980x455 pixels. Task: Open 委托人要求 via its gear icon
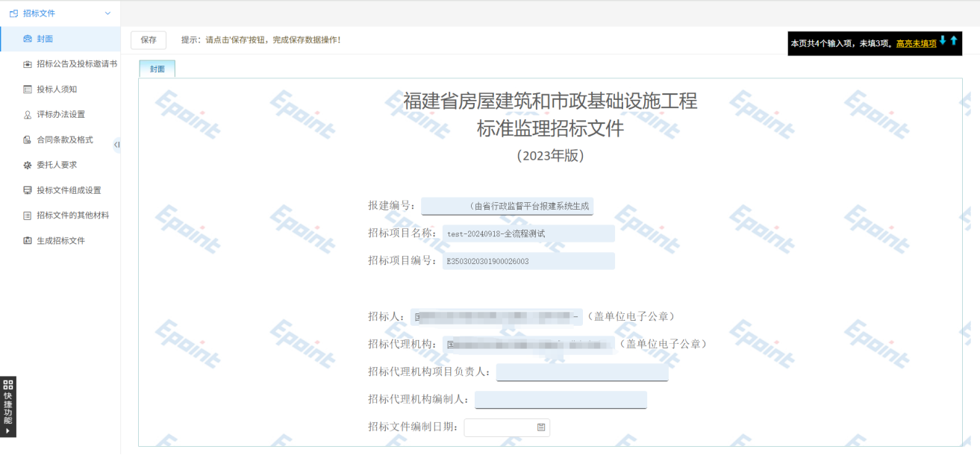point(28,165)
